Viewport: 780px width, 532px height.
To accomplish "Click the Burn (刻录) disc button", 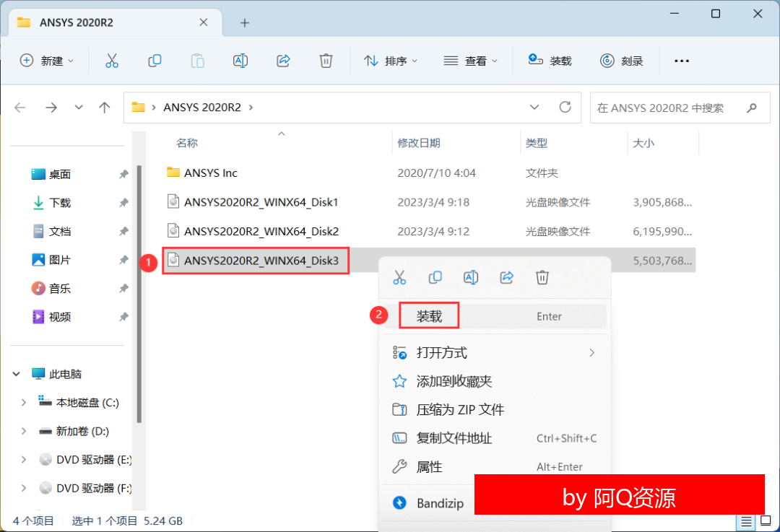I will [621, 61].
